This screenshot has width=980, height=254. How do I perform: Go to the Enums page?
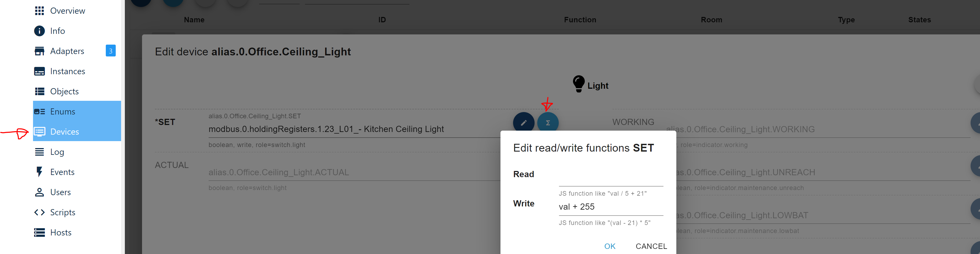[x=63, y=112]
